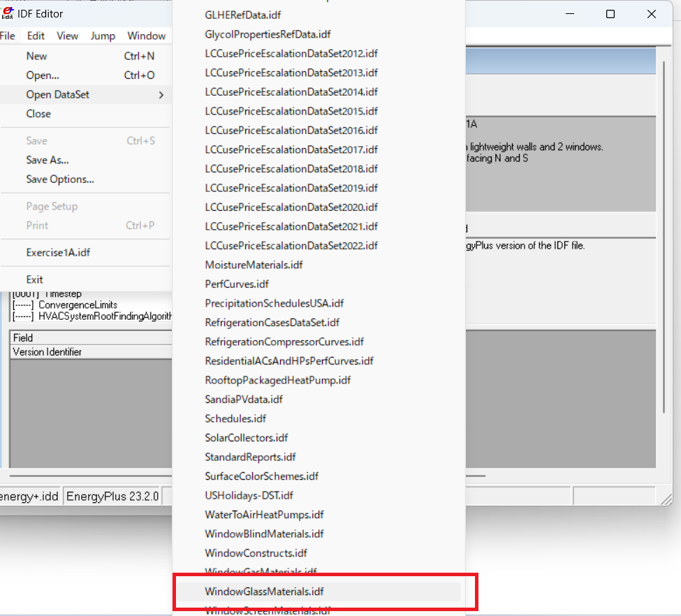Click New in the File menu
Viewport: 681px width, 616px height.
pos(36,56)
